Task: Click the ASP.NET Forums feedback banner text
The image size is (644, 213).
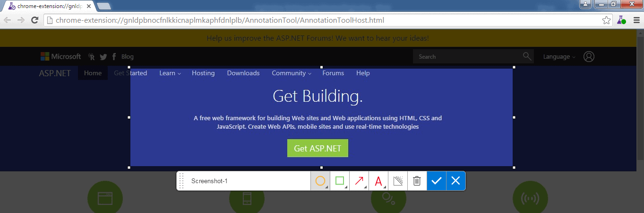Action: [x=318, y=38]
